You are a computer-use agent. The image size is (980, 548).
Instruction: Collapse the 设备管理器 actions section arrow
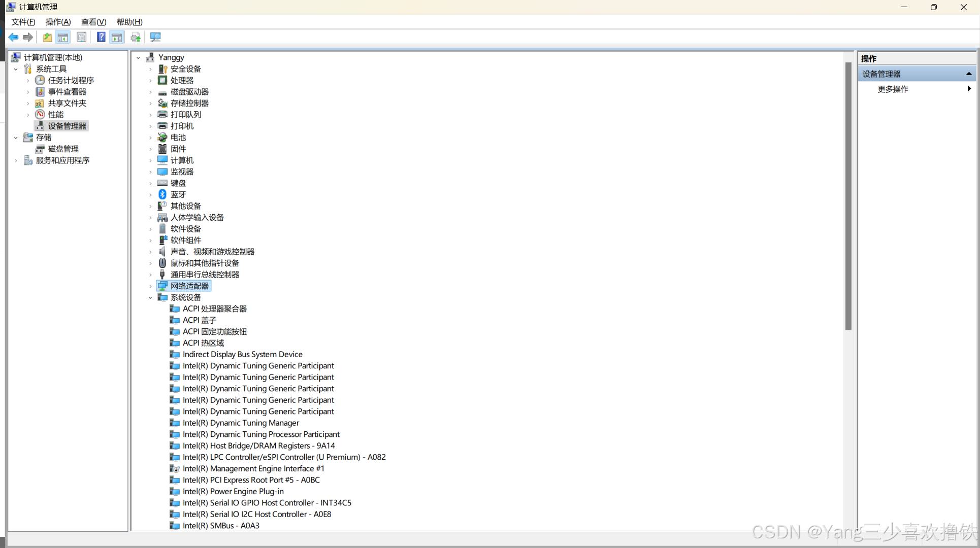click(968, 74)
